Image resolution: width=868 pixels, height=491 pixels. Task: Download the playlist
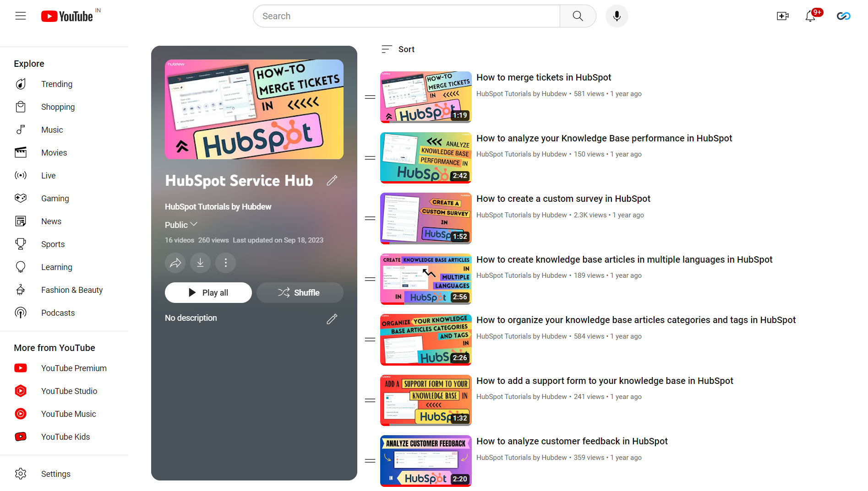click(200, 263)
